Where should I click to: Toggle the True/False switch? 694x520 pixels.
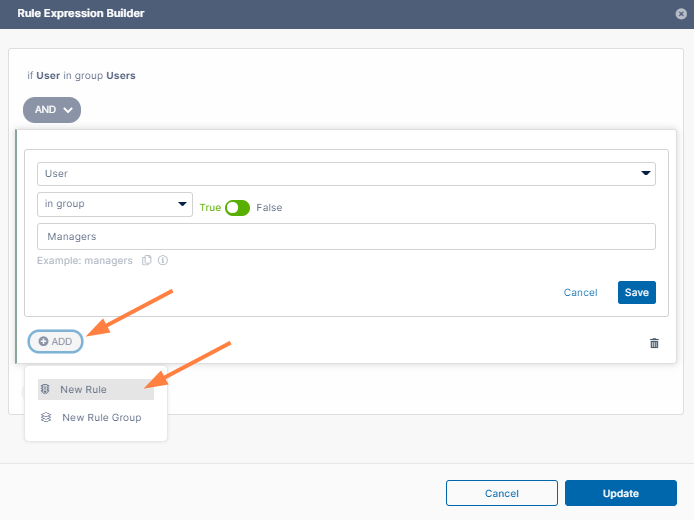click(237, 208)
